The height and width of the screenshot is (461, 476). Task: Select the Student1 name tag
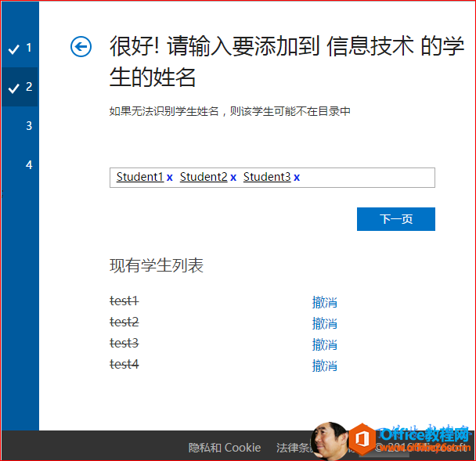(140, 177)
